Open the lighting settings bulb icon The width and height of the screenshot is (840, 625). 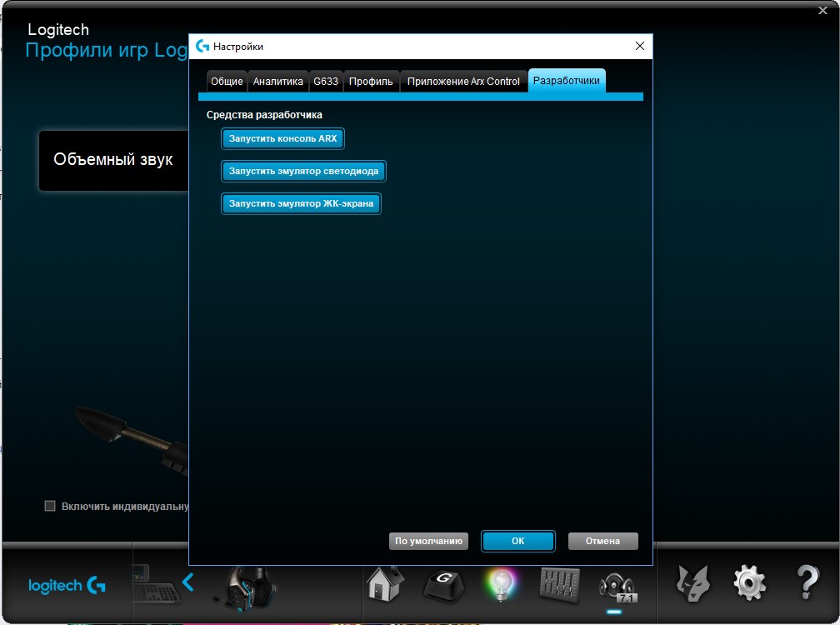[x=501, y=585]
